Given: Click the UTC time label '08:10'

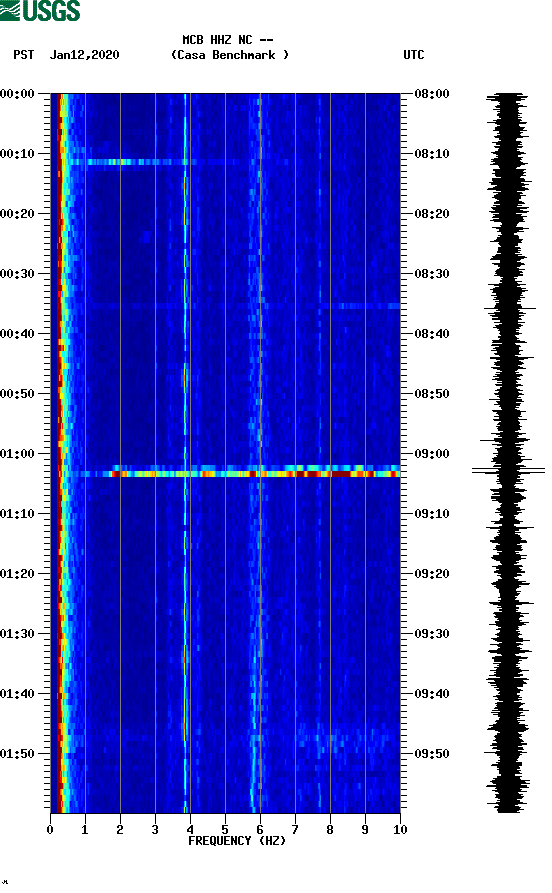Looking at the screenshot, I should point(432,154).
